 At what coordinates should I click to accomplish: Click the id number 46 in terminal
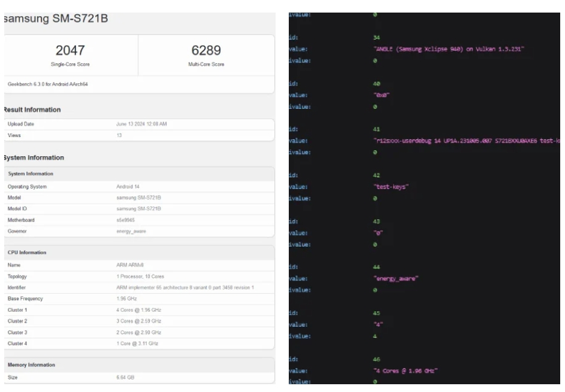[376, 360]
